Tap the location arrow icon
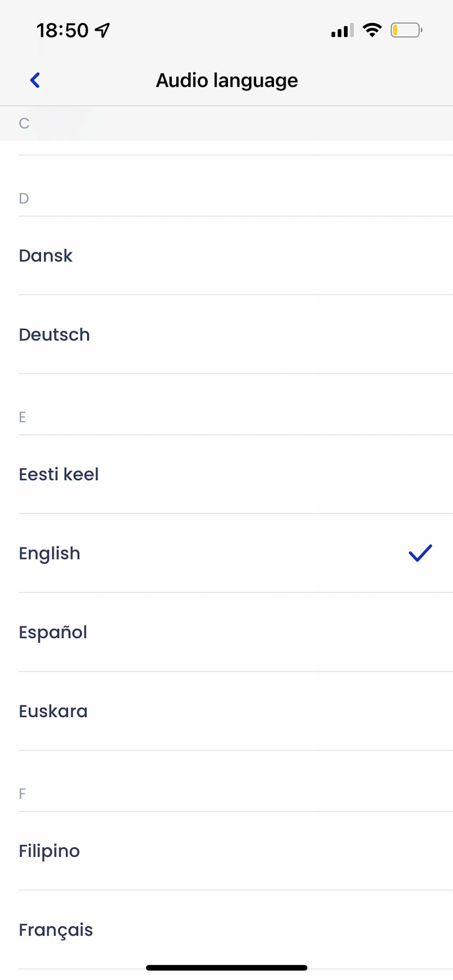 pyautogui.click(x=102, y=30)
